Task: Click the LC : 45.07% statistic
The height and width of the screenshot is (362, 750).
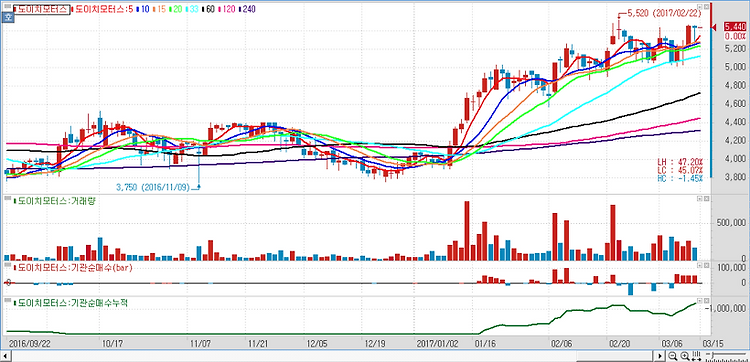Action: (x=681, y=170)
